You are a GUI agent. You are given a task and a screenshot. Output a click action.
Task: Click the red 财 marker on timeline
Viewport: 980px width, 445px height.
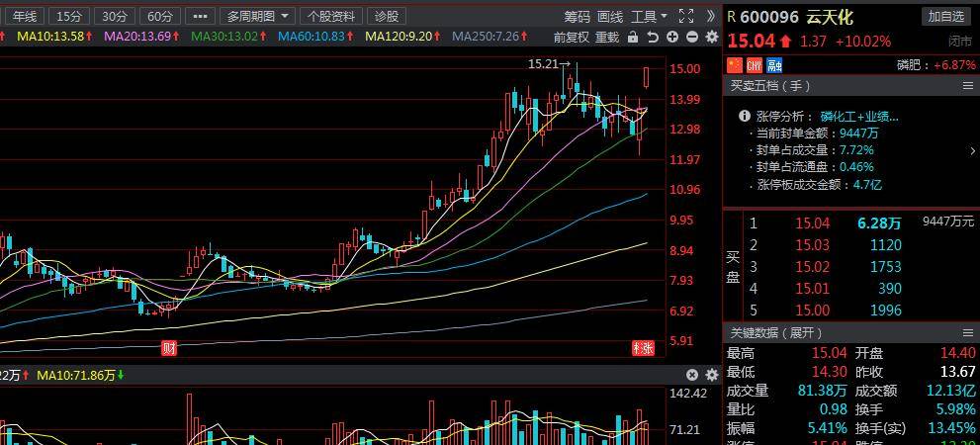(x=169, y=347)
